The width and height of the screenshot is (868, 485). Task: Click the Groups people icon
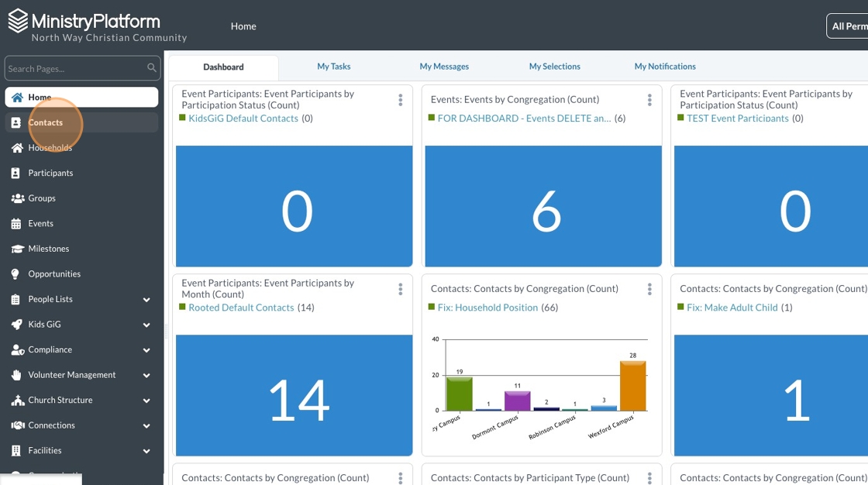pyautogui.click(x=18, y=198)
